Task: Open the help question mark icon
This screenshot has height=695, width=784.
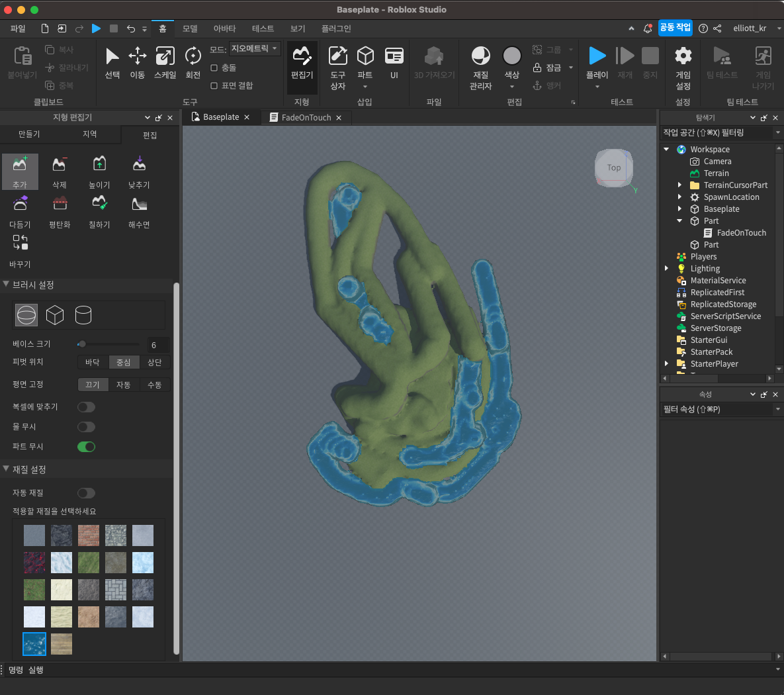Action: click(703, 28)
